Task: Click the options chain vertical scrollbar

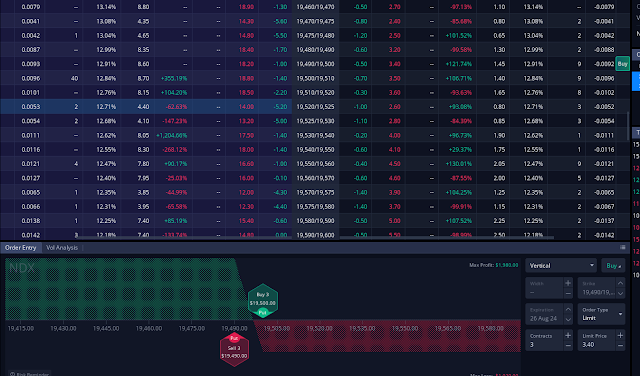Action: point(628,127)
